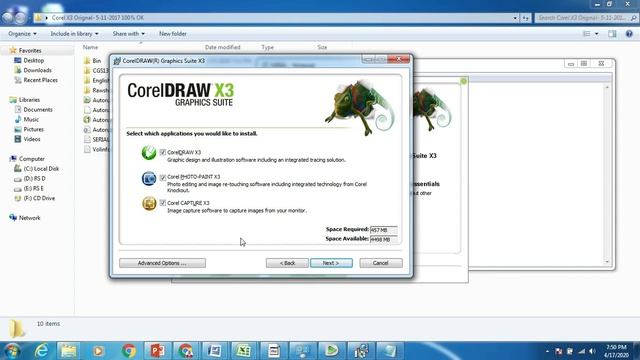Open Explorer help icon
Screen dimensions: 640x360
(x=629, y=34)
